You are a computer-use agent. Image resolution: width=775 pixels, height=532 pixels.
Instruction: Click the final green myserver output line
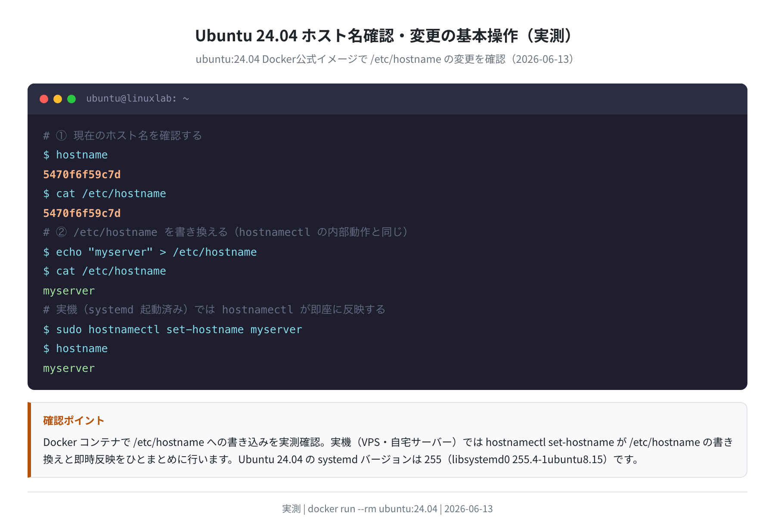point(69,368)
